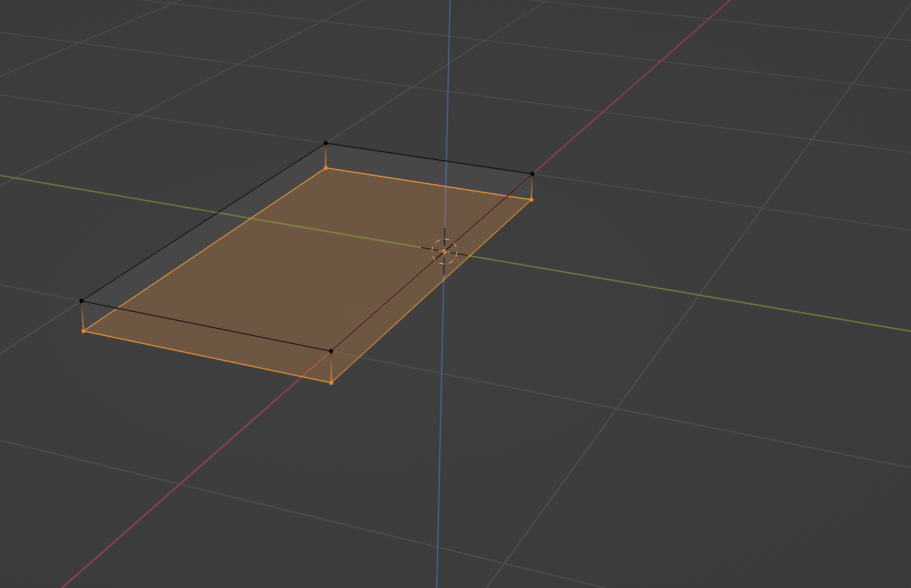The image size is (911, 588).
Task: Select the orange bottom edge joining left and near corners
Action: (207, 357)
